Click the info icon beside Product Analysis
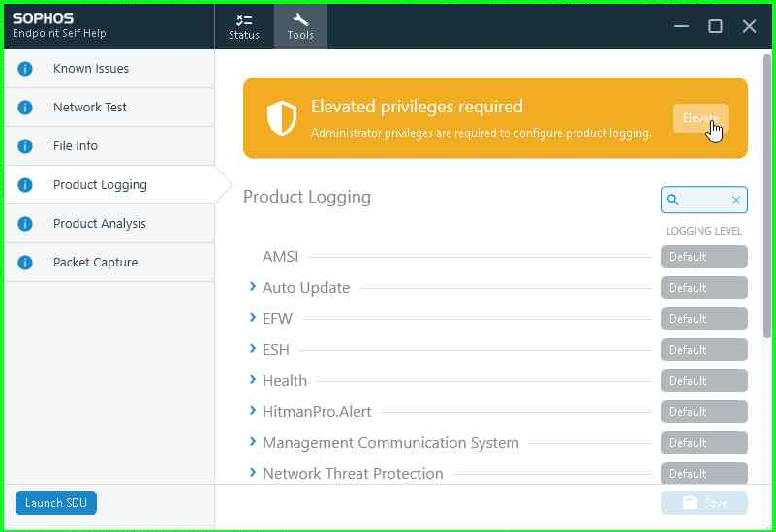 (25, 224)
